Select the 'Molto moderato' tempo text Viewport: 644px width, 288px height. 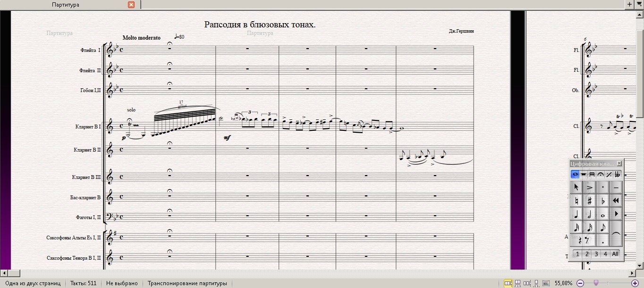pos(141,38)
